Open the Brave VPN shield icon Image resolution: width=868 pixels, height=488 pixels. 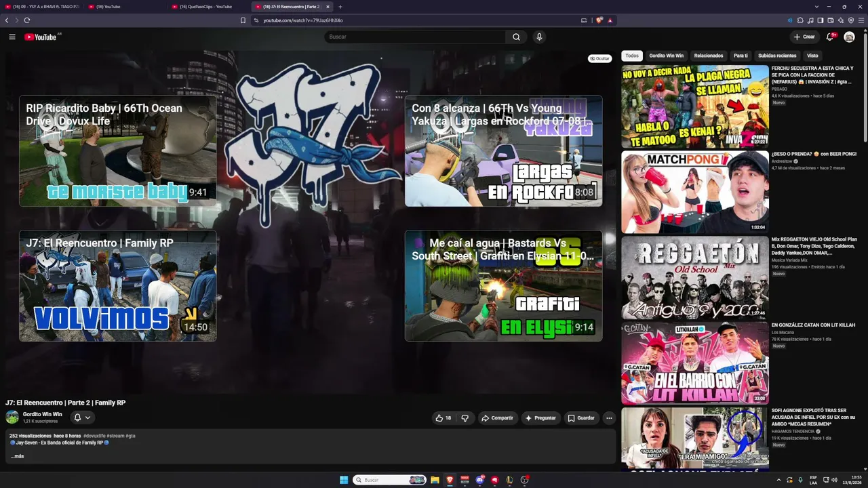point(851,20)
